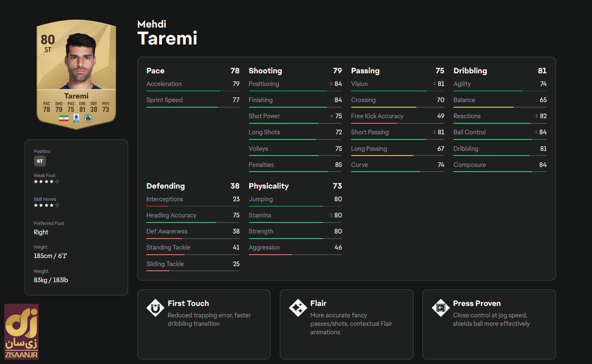Click the Preferred Foot value Right
This screenshot has width=592, height=364.
(x=41, y=232)
